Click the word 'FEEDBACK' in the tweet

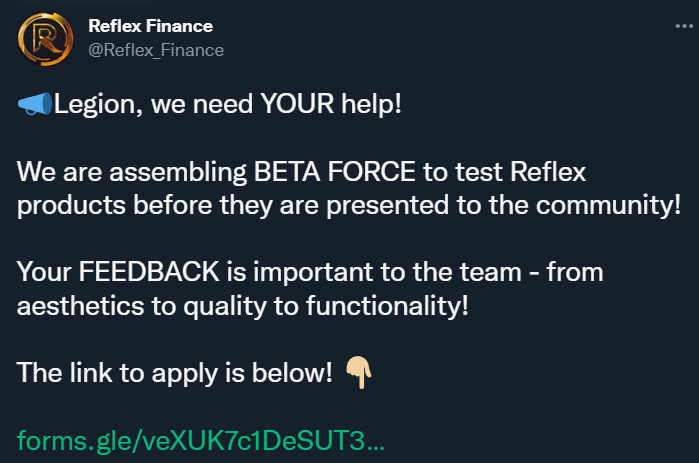[149, 271]
